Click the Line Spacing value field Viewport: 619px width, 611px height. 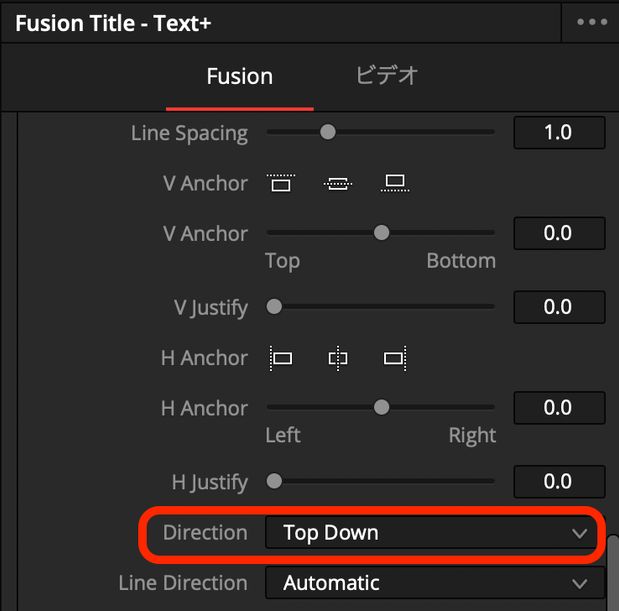(x=559, y=133)
